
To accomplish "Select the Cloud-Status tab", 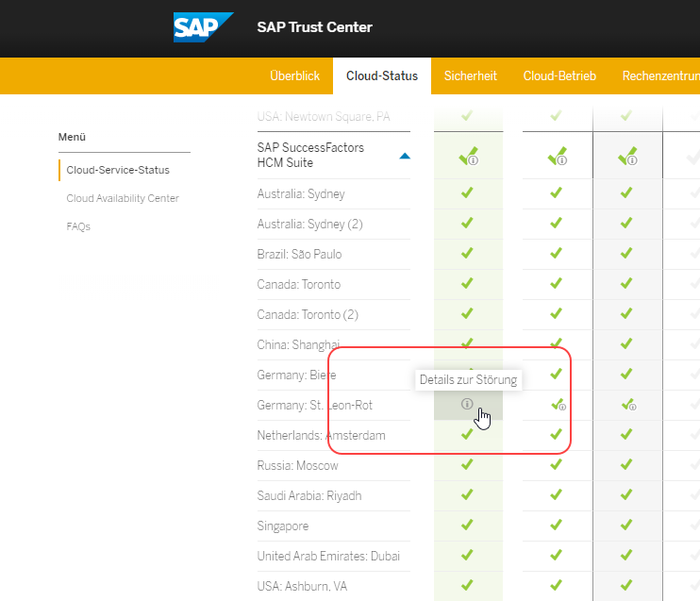I will [382, 75].
